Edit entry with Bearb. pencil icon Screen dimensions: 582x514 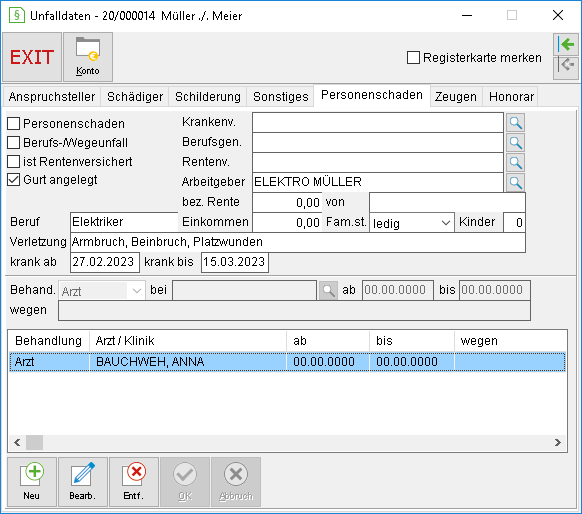(x=83, y=482)
